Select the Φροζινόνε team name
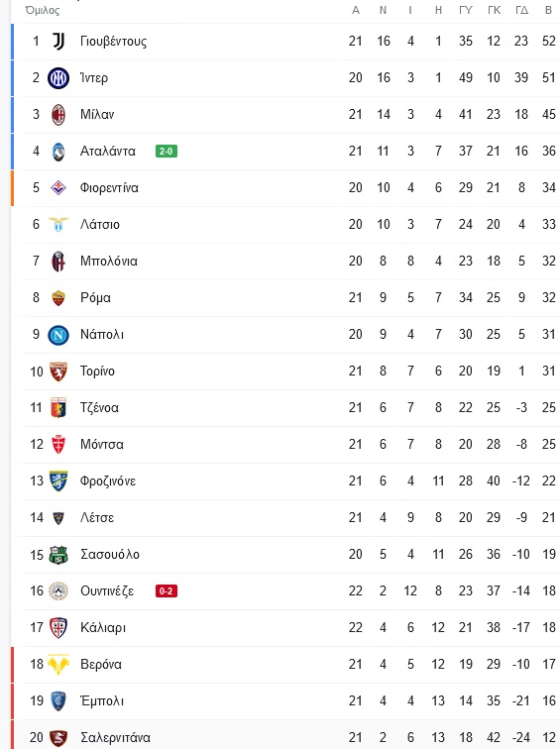 tap(108, 481)
